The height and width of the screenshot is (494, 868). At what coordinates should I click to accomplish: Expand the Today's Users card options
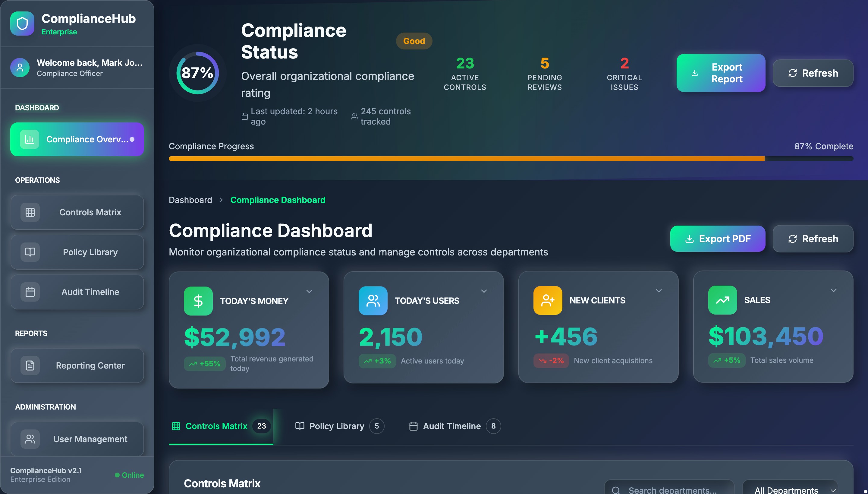click(x=484, y=291)
